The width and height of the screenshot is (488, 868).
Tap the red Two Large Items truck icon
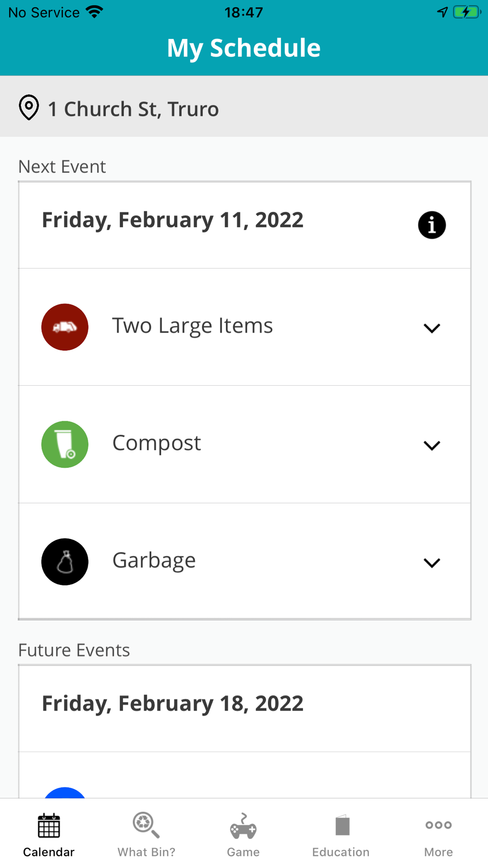[65, 327]
